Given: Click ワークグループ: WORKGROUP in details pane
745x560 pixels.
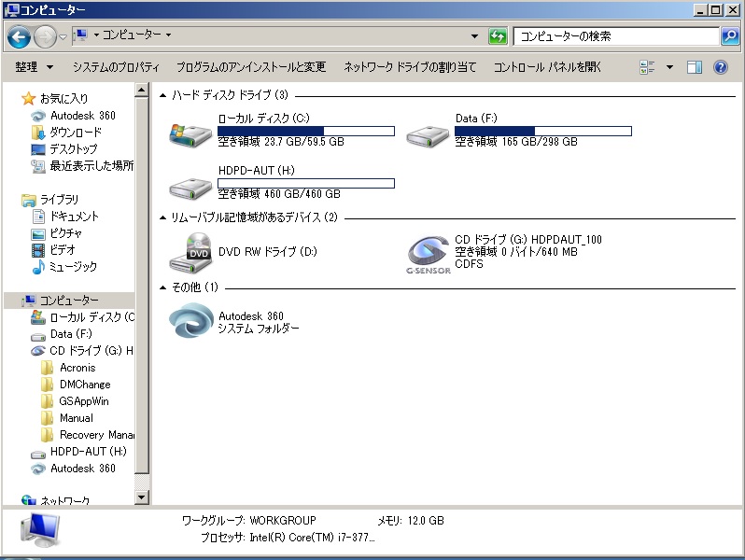Looking at the screenshot, I should (249, 521).
